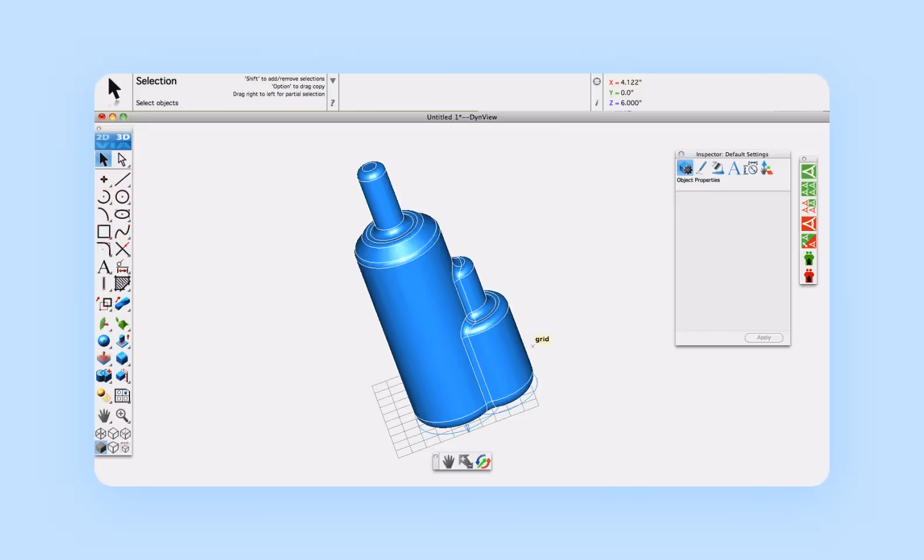This screenshot has height=560, width=924.
Task: Switch to the 2D tool set
Action: click(103, 137)
